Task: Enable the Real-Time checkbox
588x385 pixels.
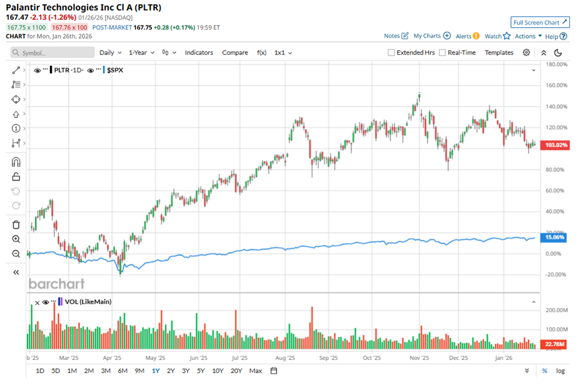Action: 442,53
